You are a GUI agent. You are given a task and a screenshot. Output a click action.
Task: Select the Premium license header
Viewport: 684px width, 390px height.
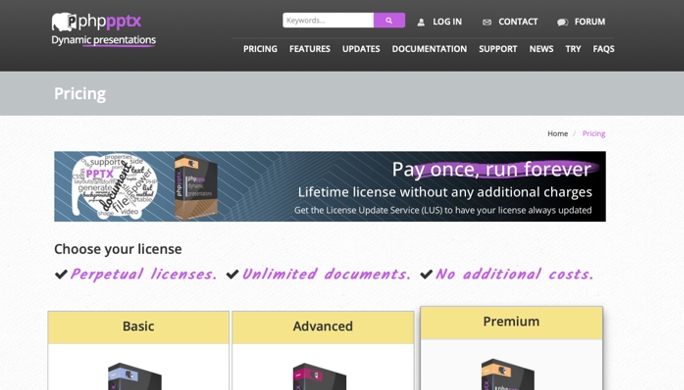point(511,323)
